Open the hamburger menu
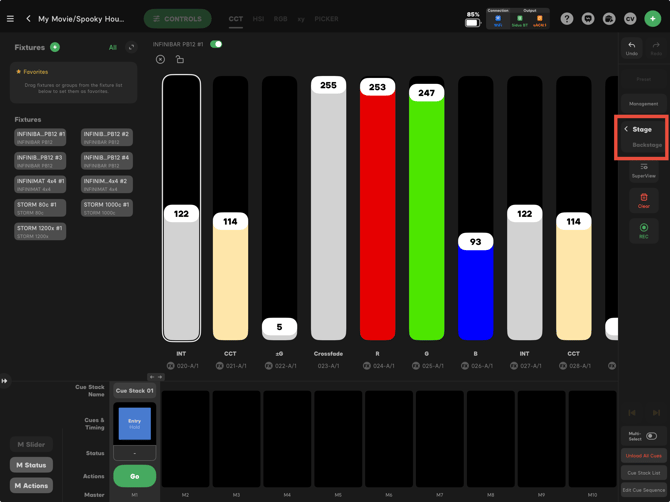Viewport: 670px width, 502px height. pos(10,19)
